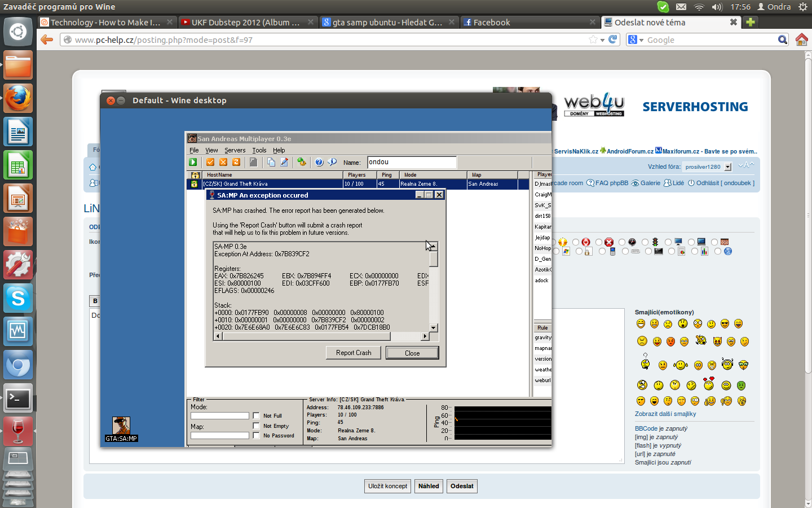Select the clock topic icon radio
The width and height of the screenshot is (812, 508).
[622, 242]
